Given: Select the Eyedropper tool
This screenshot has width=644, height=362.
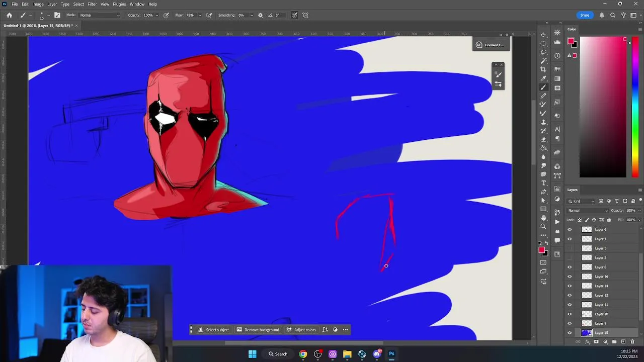Looking at the screenshot, I should [x=543, y=78].
